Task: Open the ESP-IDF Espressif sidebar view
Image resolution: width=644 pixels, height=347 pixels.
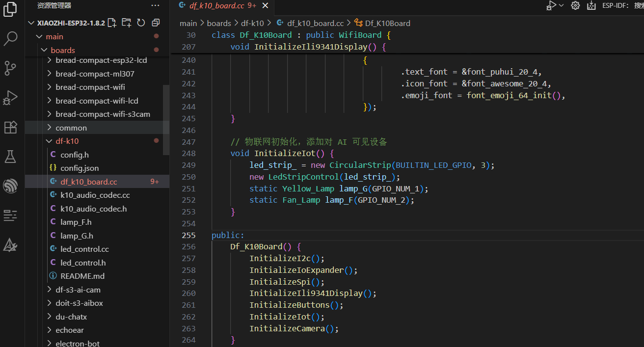Action: (x=10, y=186)
